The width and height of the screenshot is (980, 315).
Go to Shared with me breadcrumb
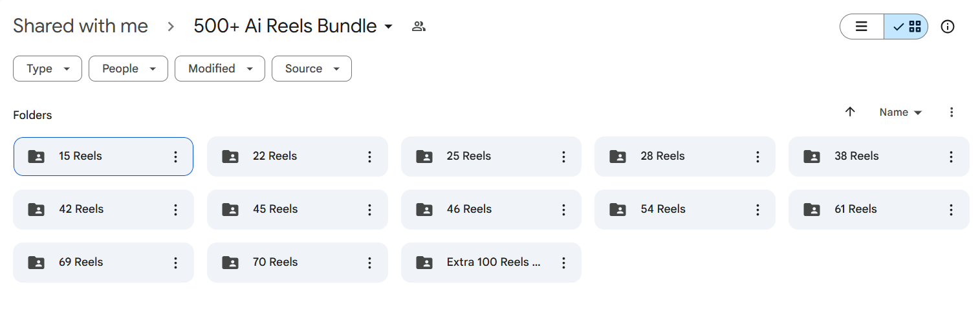[x=80, y=26]
